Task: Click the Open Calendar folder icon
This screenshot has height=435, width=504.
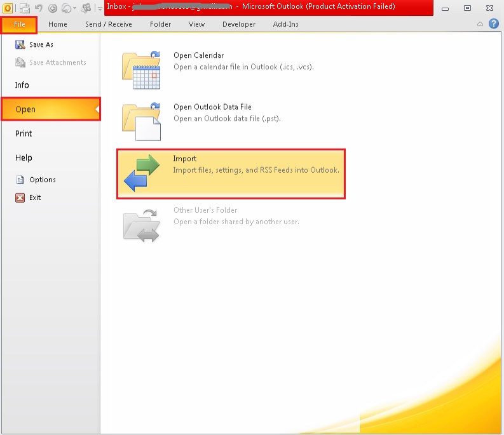Action: (x=142, y=70)
